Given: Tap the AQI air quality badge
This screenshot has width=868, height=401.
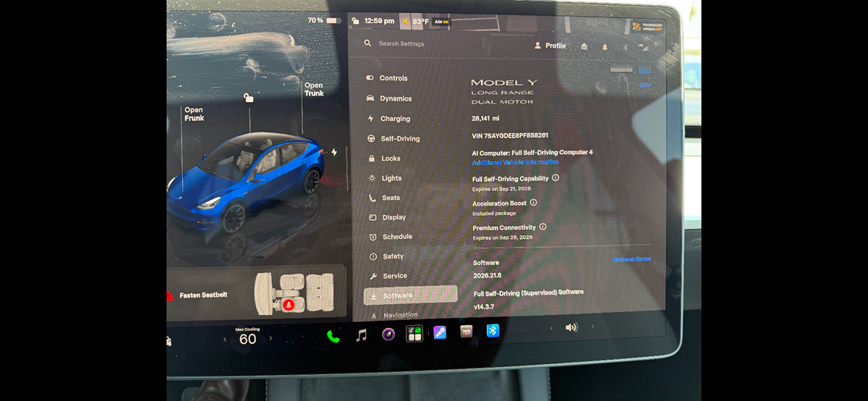Looking at the screenshot, I should (441, 22).
